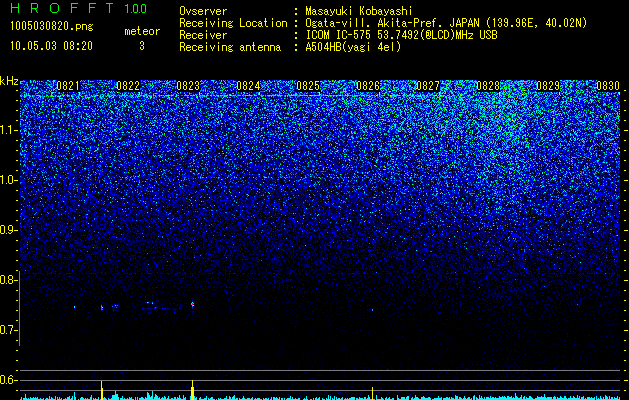Click the 0.9 kHz axis label
This screenshot has height=400, width=629.
9,230
